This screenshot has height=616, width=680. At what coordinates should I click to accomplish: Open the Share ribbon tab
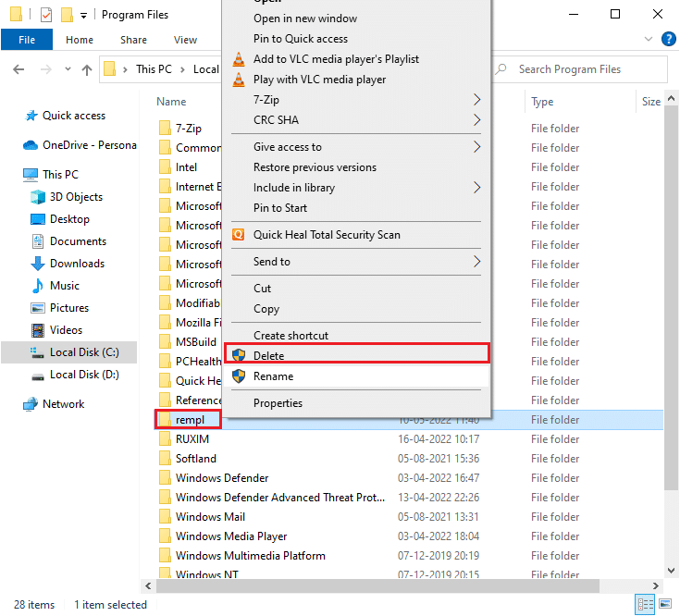133,40
